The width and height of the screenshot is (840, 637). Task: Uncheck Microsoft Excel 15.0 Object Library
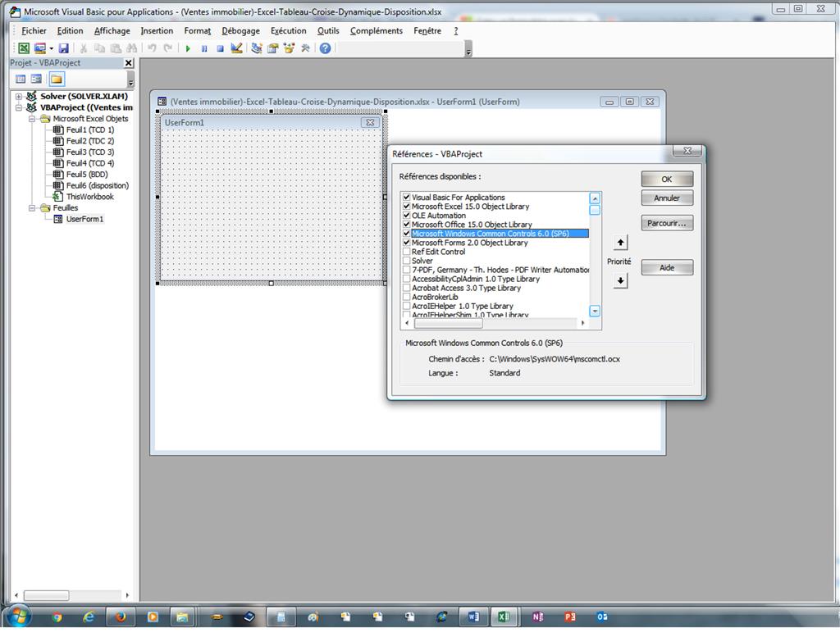[407, 206]
